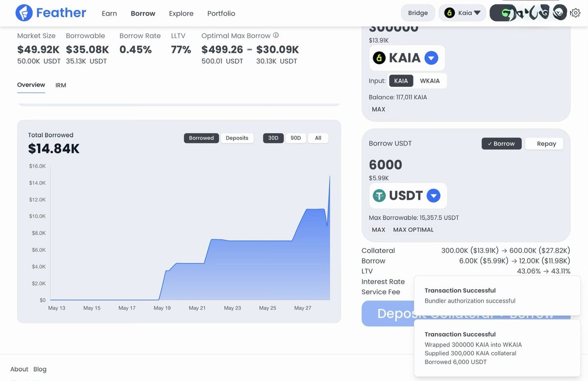The width and height of the screenshot is (588, 381).
Task: Open the Earn page
Action: click(x=109, y=13)
